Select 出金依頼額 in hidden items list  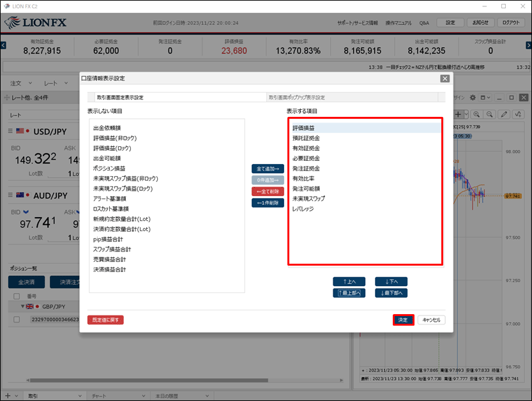click(x=167, y=128)
